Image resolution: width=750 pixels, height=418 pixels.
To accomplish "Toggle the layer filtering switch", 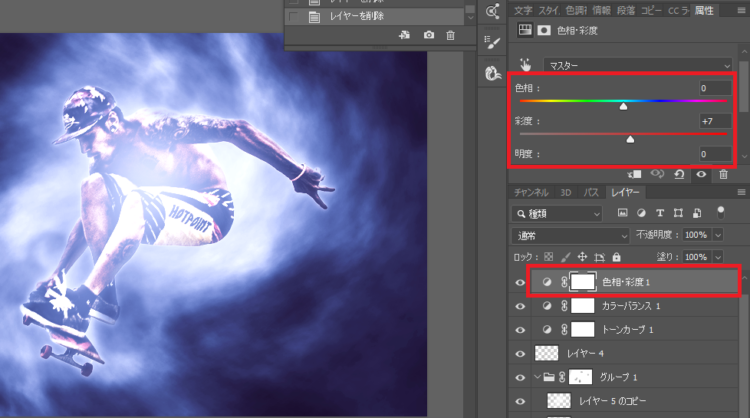I will coord(720,212).
